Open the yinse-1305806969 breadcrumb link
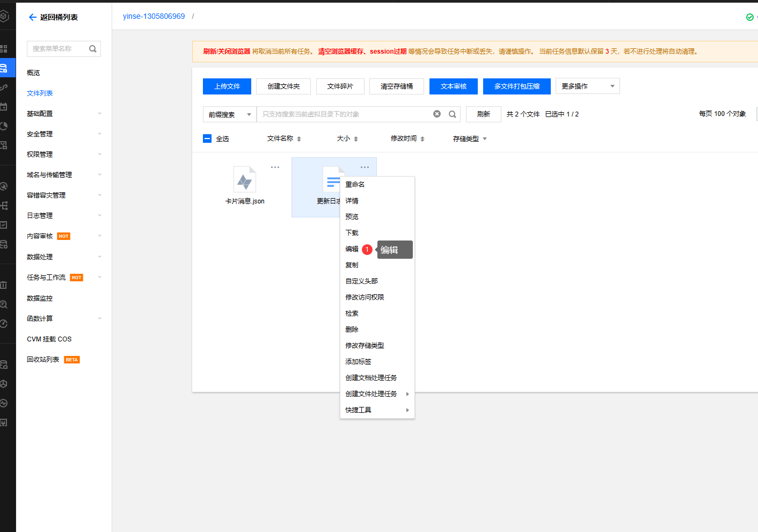This screenshot has width=758, height=532. point(154,16)
